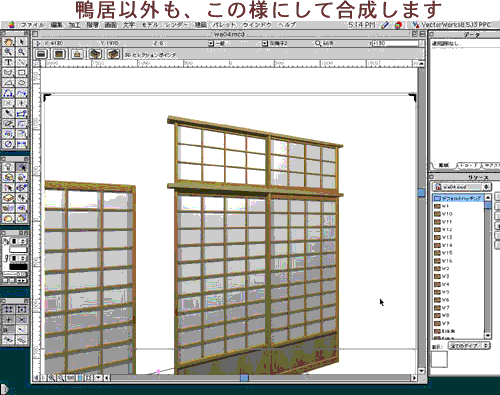
Task: Click the fifth 3D box mode icon
Action: click(113, 54)
